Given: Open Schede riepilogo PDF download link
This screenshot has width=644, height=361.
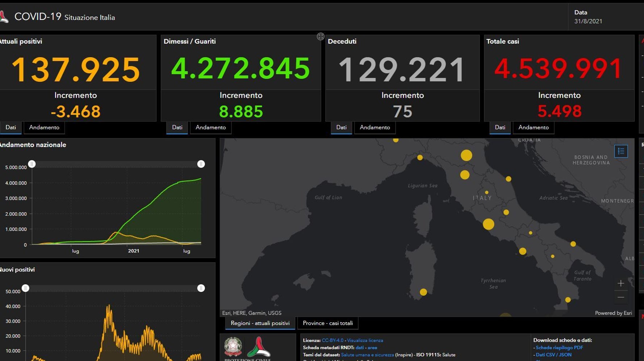Looking at the screenshot, I should tap(559, 348).
